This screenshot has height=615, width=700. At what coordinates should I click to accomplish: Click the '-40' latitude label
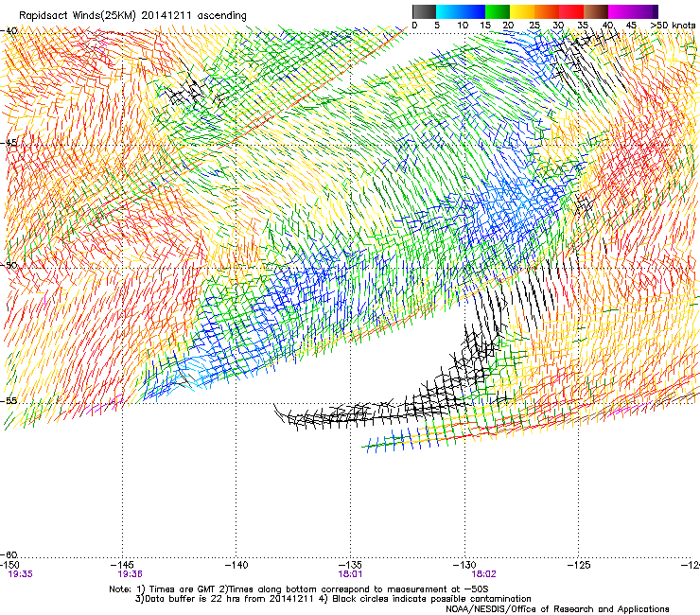pyautogui.click(x=9, y=31)
